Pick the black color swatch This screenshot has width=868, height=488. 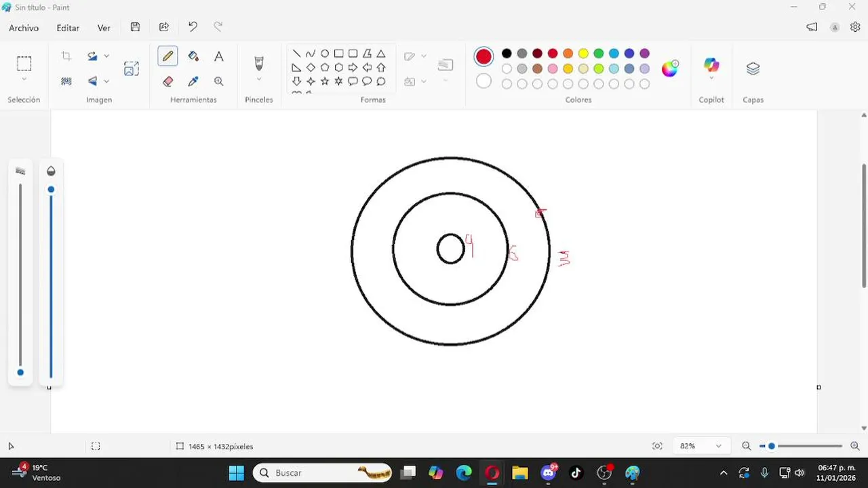tap(507, 54)
